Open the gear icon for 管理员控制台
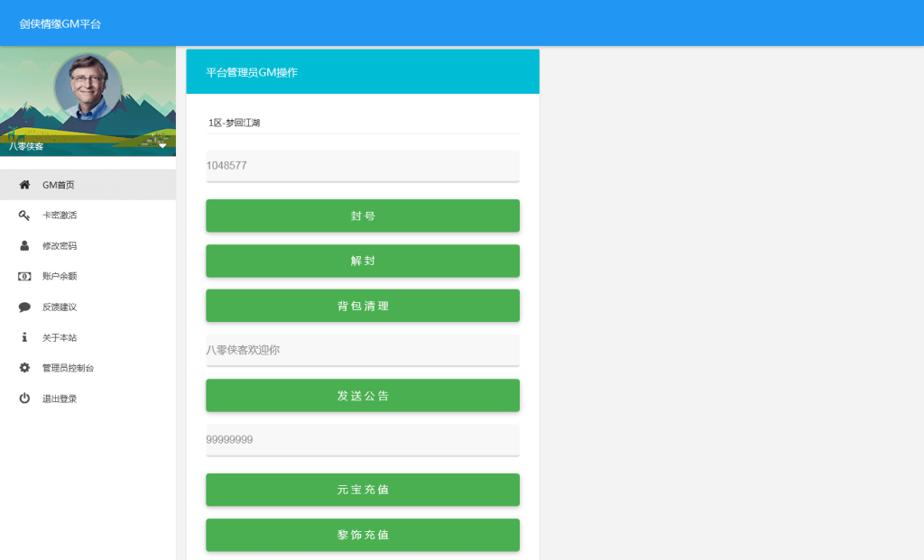This screenshot has height=560, width=924. tap(23, 367)
